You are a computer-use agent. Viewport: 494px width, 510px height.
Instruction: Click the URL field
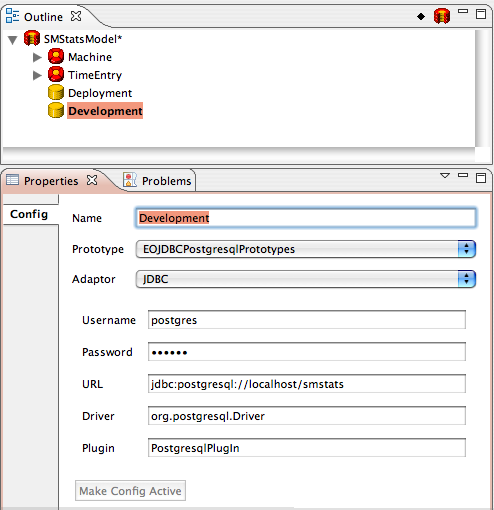click(x=307, y=384)
